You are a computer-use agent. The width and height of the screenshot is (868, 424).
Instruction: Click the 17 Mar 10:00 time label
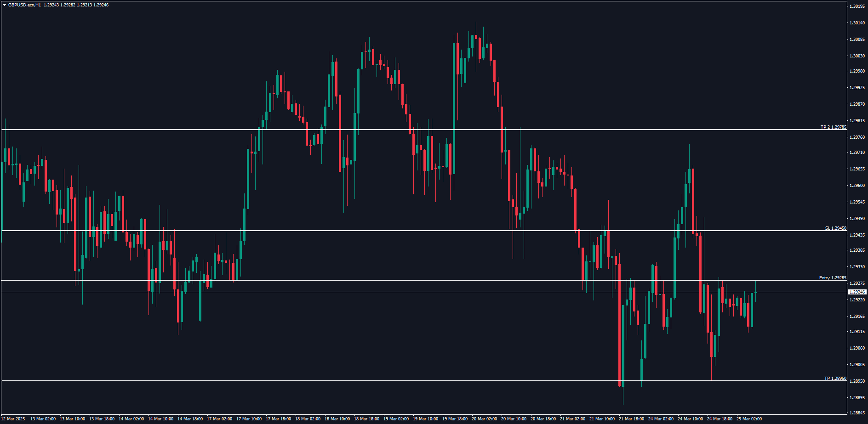pyautogui.click(x=249, y=419)
